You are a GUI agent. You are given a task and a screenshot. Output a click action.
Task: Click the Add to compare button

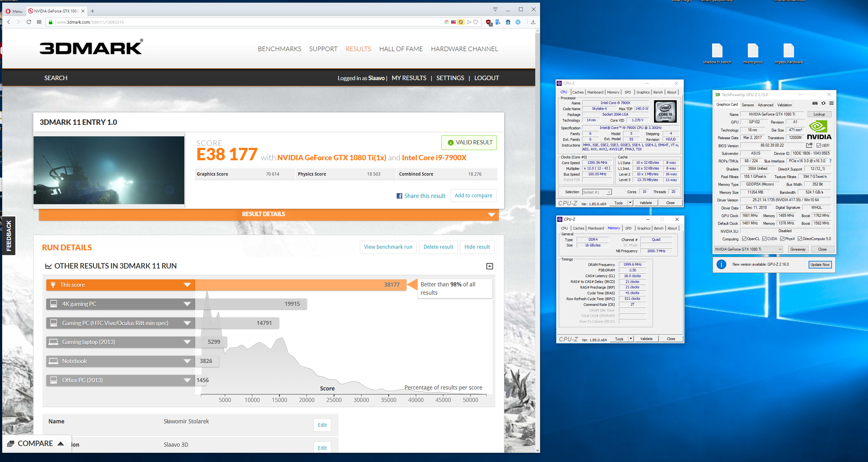pos(473,196)
